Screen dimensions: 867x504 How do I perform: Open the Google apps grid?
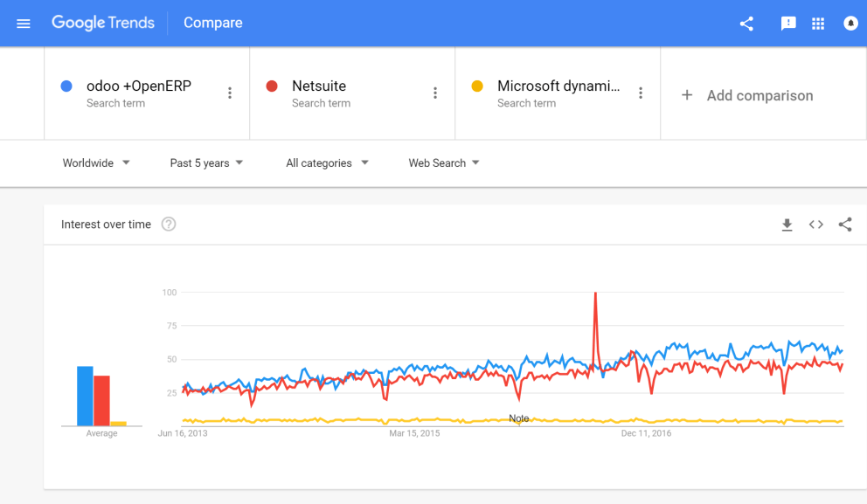click(x=818, y=24)
